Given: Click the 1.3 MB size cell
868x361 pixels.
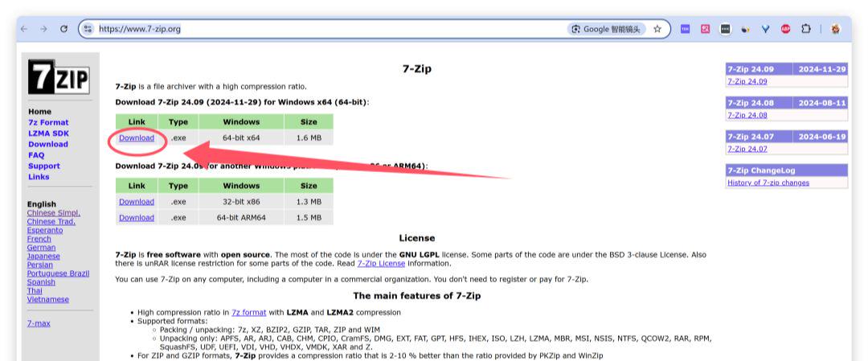Looking at the screenshot, I should pos(309,202).
